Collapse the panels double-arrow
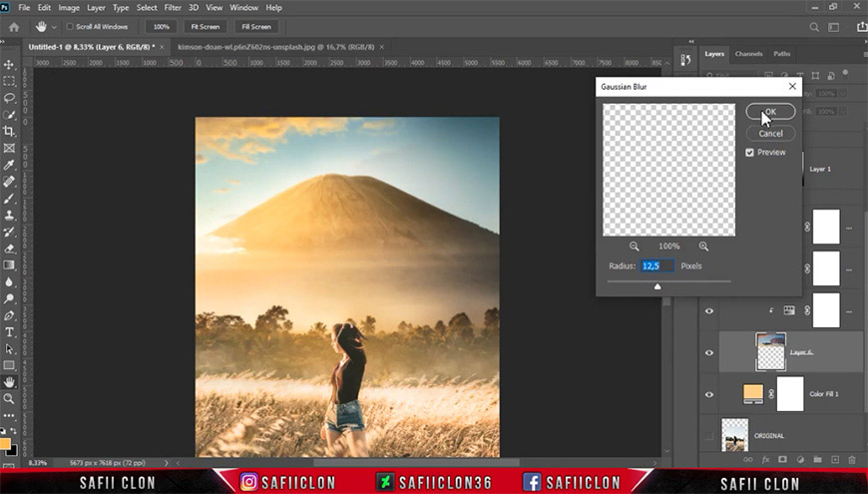The image size is (868, 494). 690,42
